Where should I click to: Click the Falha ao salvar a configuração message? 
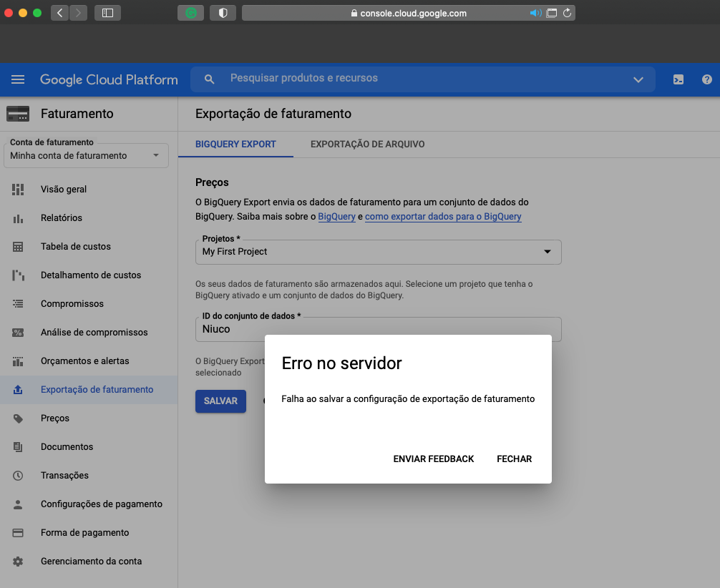click(408, 399)
